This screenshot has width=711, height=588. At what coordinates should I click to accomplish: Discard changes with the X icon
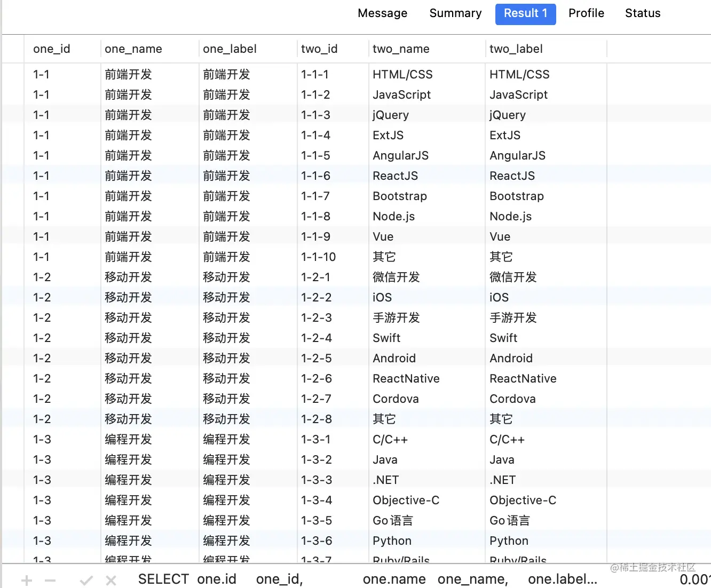click(111, 580)
